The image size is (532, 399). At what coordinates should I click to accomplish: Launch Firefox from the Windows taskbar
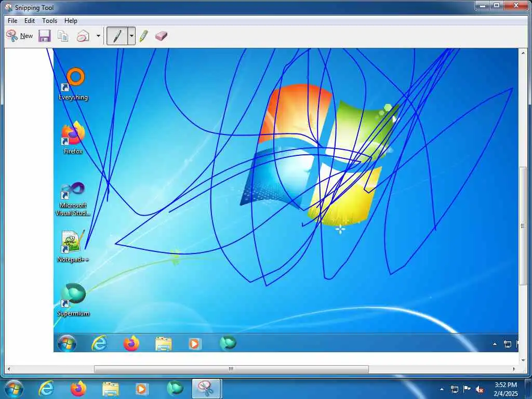(78, 389)
